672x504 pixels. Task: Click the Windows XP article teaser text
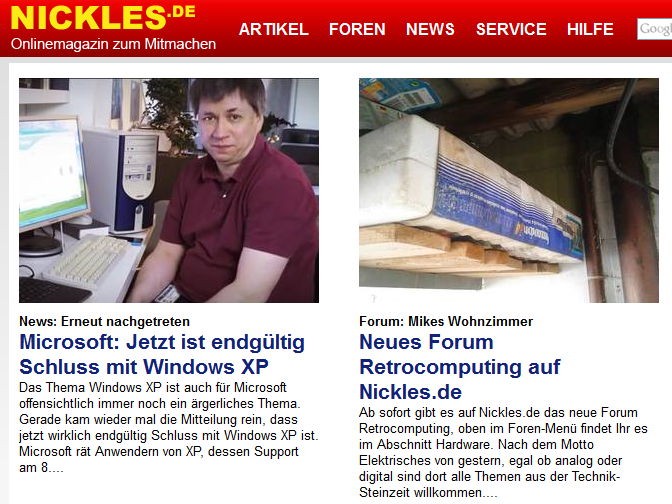tap(168, 427)
